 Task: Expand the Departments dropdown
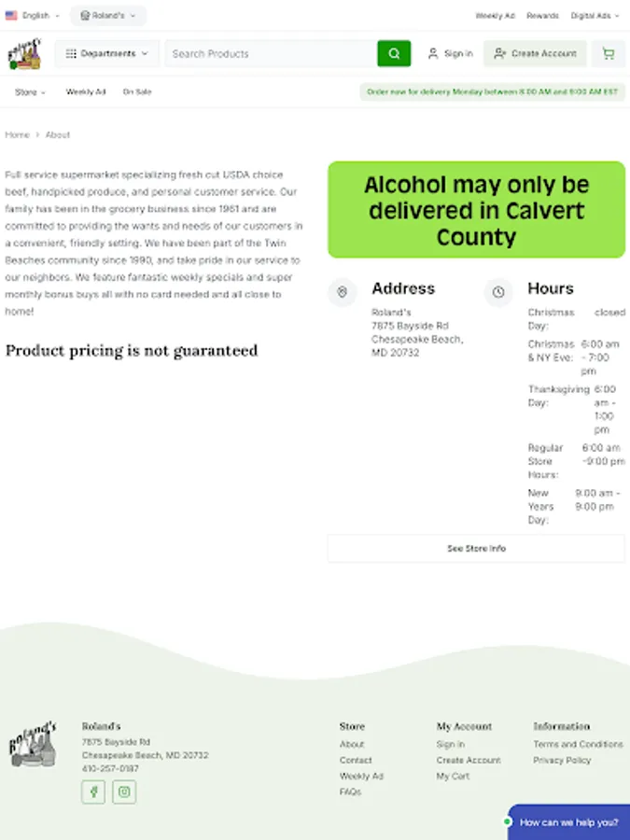click(106, 53)
